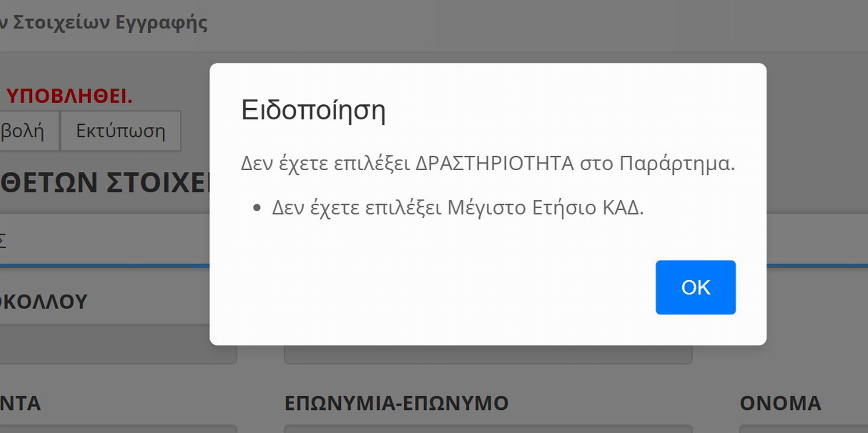Click the bullet point marker in dialog
This screenshot has height=433, width=868.
(258, 208)
